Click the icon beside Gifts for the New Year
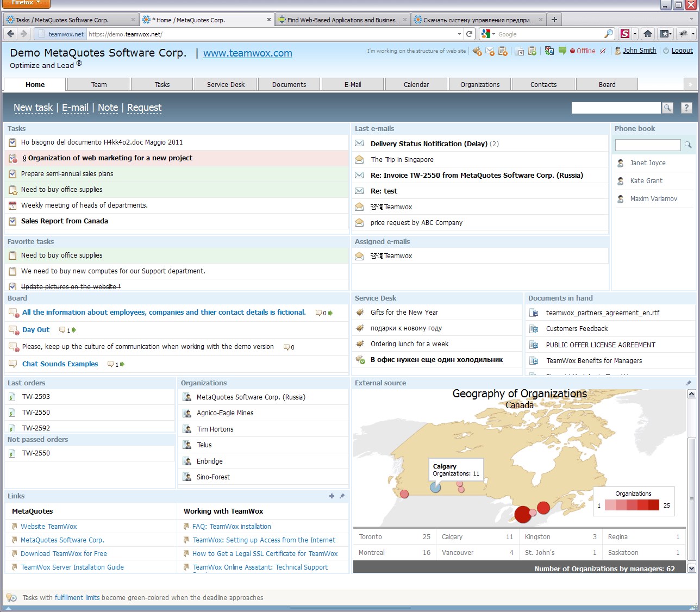This screenshot has height=612, width=700. pos(360,313)
